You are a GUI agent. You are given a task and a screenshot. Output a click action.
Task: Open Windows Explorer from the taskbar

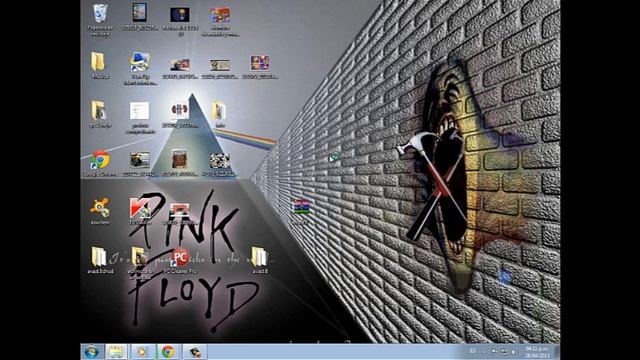(116, 351)
